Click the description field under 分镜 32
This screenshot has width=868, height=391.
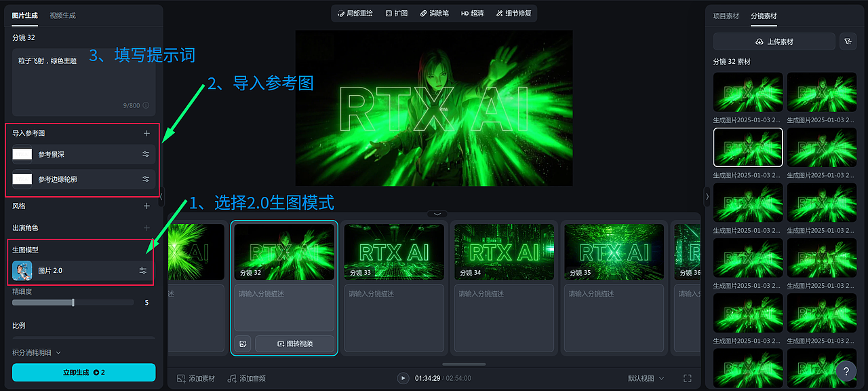click(x=284, y=308)
